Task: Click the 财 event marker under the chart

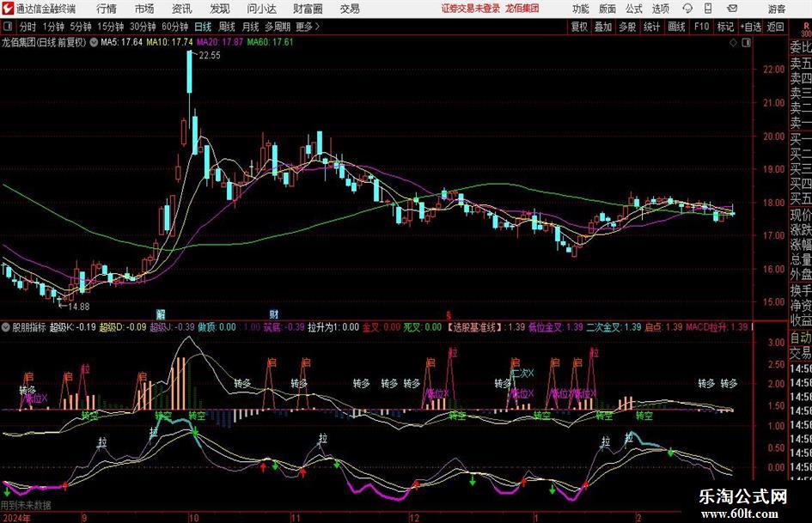Action: point(274,313)
